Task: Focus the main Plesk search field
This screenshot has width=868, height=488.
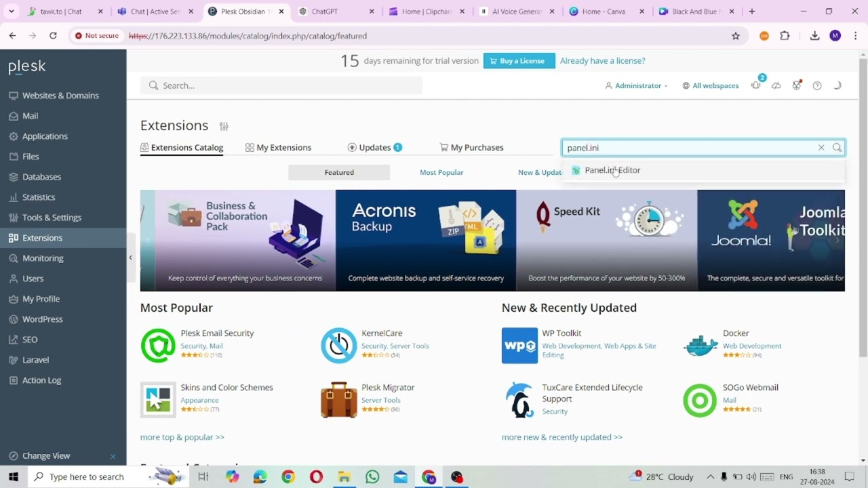Action: tap(281, 85)
